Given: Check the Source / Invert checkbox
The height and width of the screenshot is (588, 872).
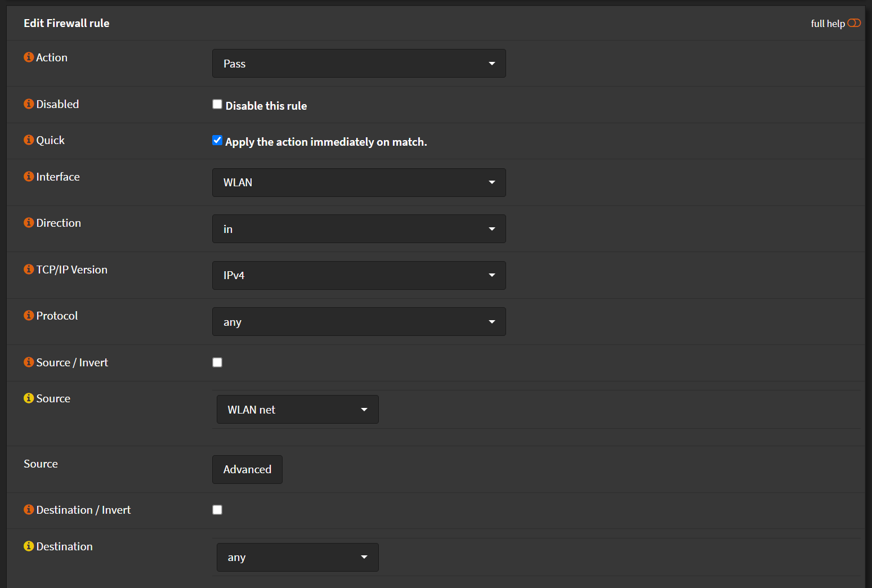Looking at the screenshot, I should point(217,362).
